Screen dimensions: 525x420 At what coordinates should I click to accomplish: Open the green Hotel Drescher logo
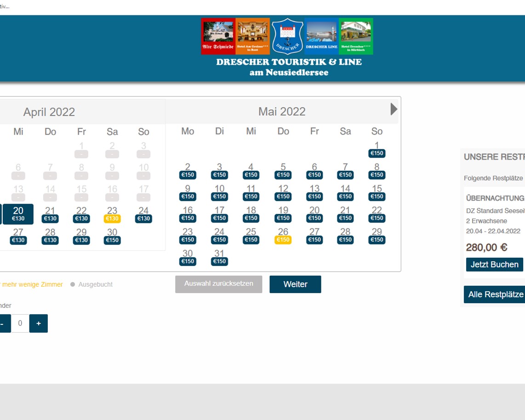[356, 36]
